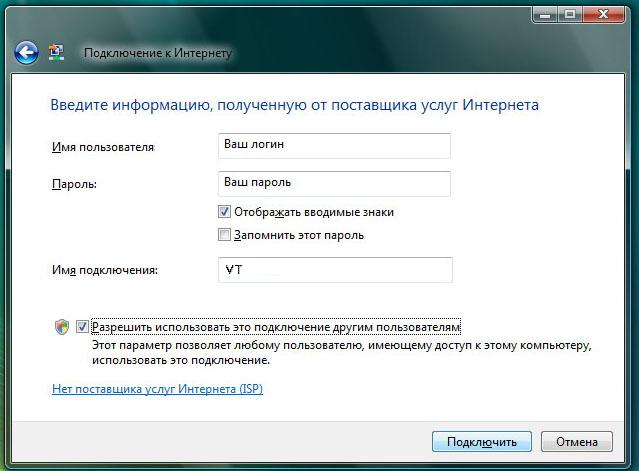Focus the password field with 'Ваш пароль'

tap(333, 184)
